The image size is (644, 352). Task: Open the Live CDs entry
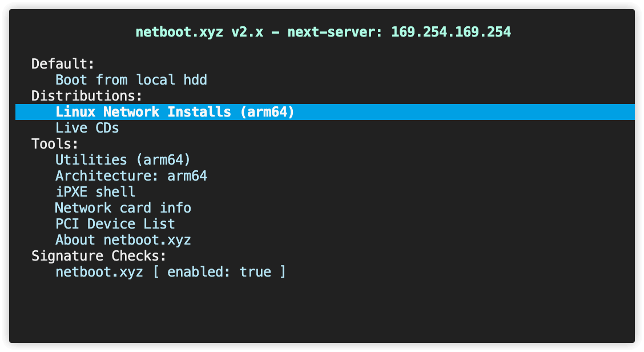pos(87,127)
